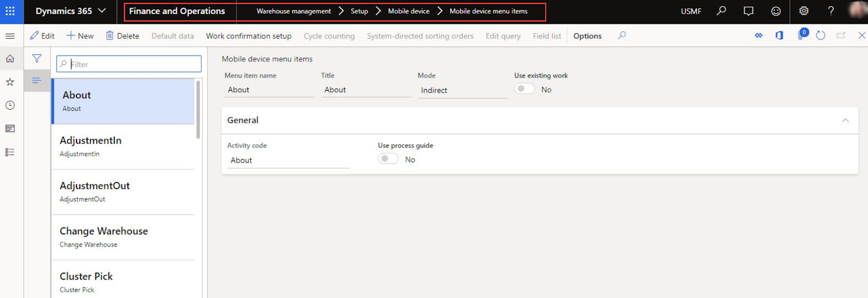
Task: Toggle the list view lines icon
Action: 37,80
